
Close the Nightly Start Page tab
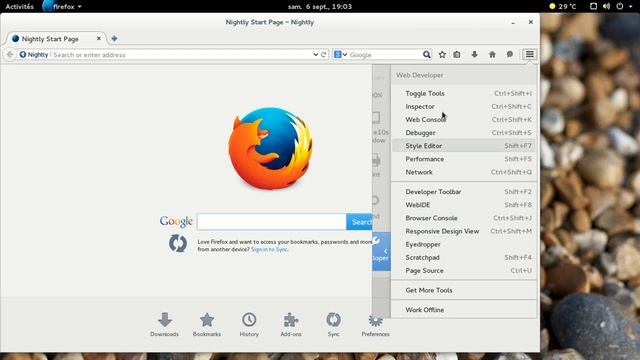point(98,38)
